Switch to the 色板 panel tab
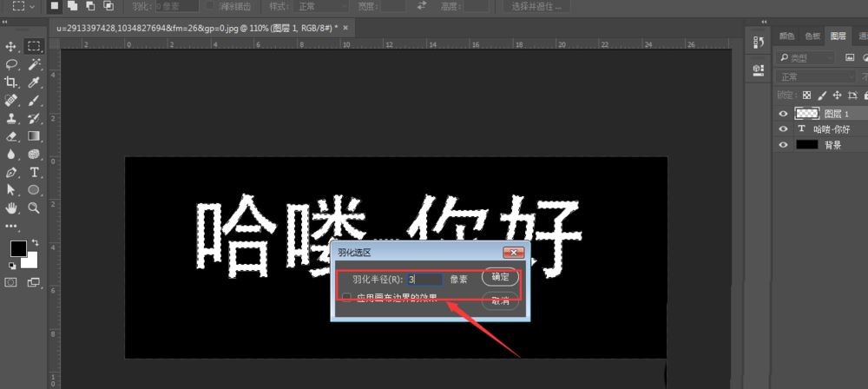Screen dimensions: 868x389 (812, 36)
